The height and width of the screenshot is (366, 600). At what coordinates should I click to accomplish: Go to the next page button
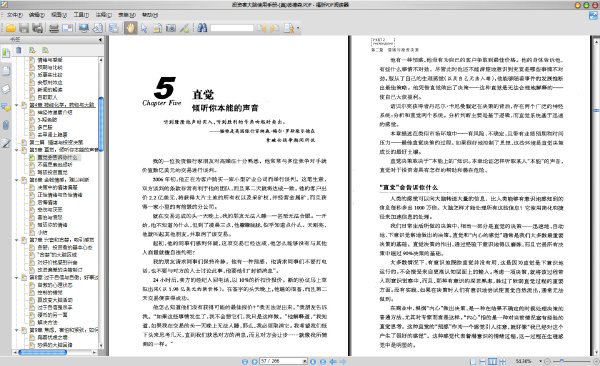313,361
